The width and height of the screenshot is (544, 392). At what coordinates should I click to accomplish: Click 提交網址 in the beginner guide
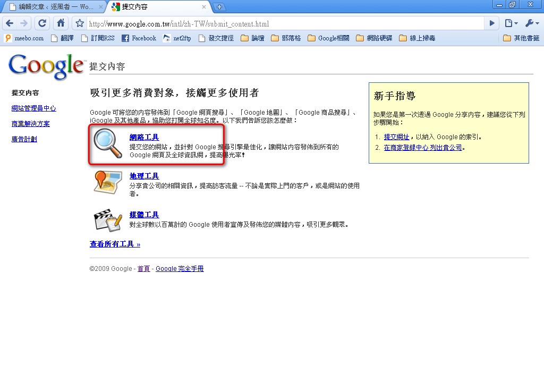point(396,137)
